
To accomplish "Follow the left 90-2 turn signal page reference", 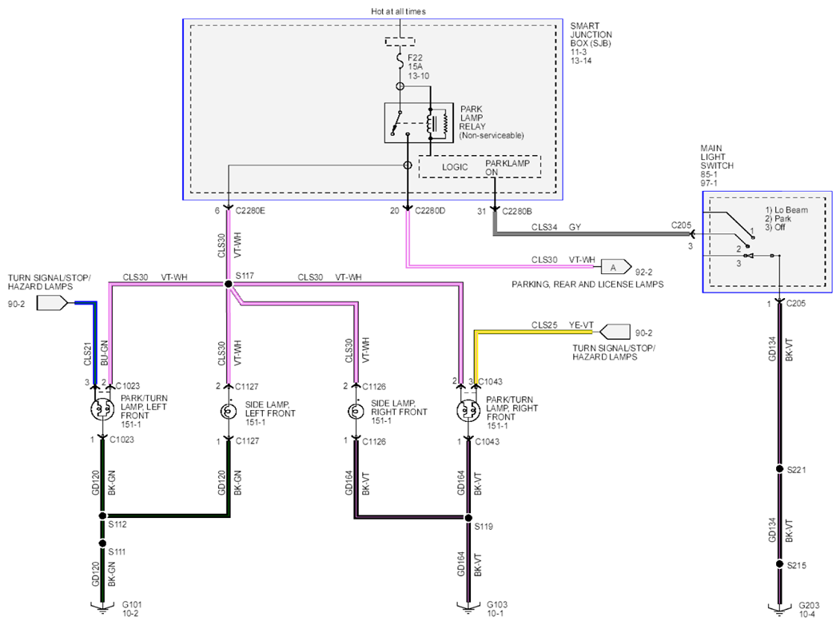I will pyautogui.click(x=53, y=304).
